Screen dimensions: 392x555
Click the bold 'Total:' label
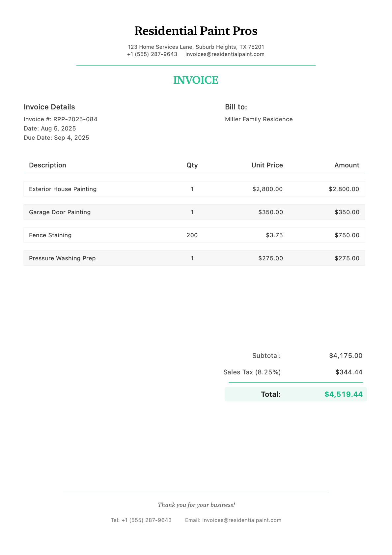pyautogui.click(x=271, y=394)
